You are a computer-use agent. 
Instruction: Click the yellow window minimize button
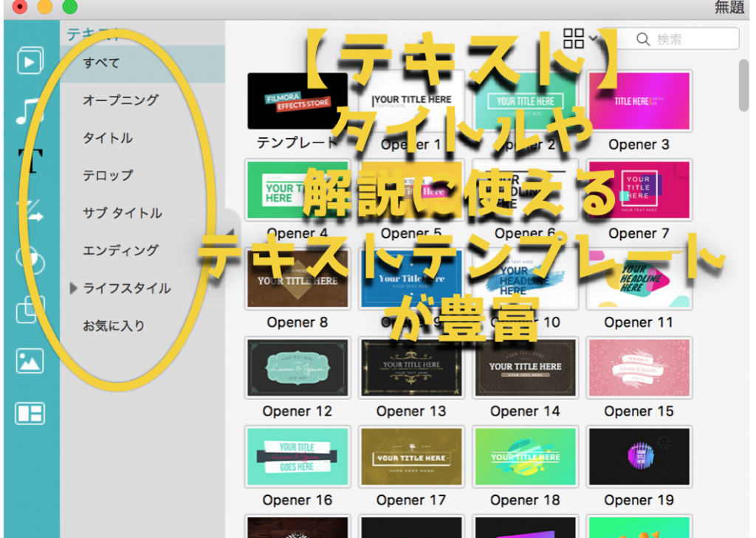pyautogui.click(x=45, y=7)
